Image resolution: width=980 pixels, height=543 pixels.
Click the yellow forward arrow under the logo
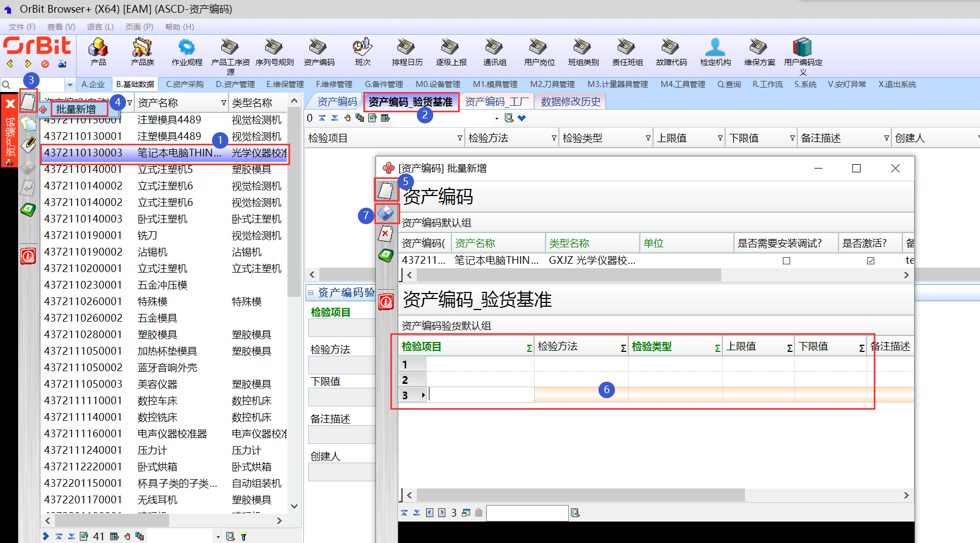point(28,64)
